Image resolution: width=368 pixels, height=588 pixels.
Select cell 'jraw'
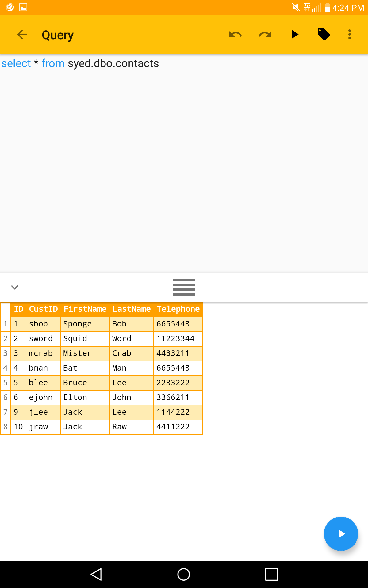(43, 427)
